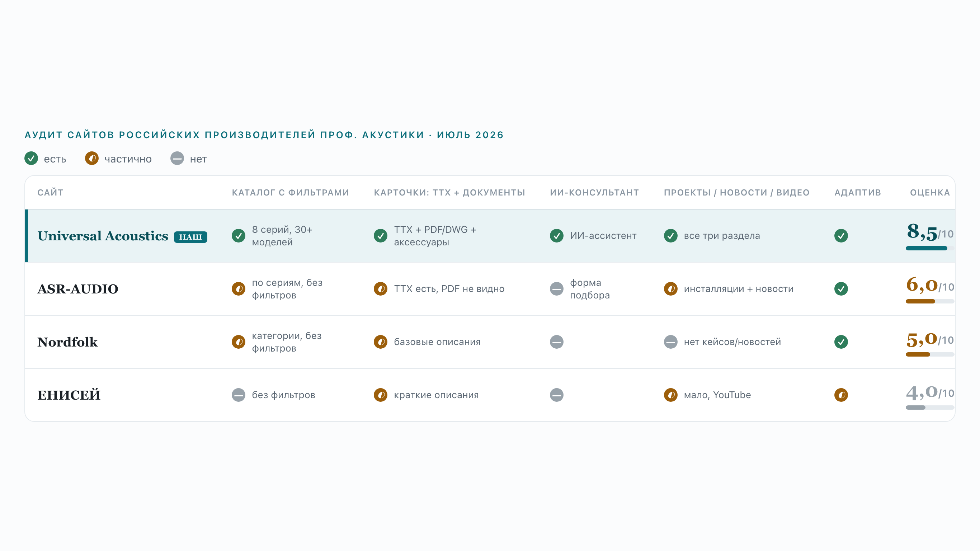Open the ASR-AUDIO site name
Image resolution: width=980 pixels, height=551 pixels.
pyautogui.click(x=77, y=289)
